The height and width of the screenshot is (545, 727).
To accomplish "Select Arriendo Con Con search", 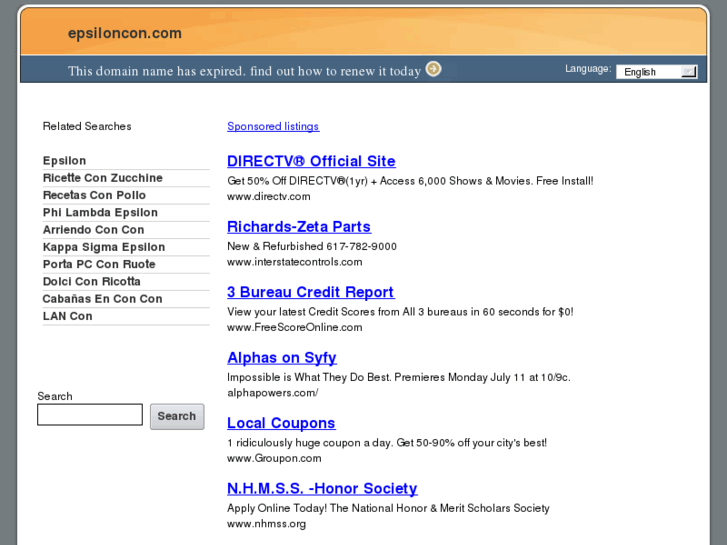I will pyautogui.click(x=93, y=230).
